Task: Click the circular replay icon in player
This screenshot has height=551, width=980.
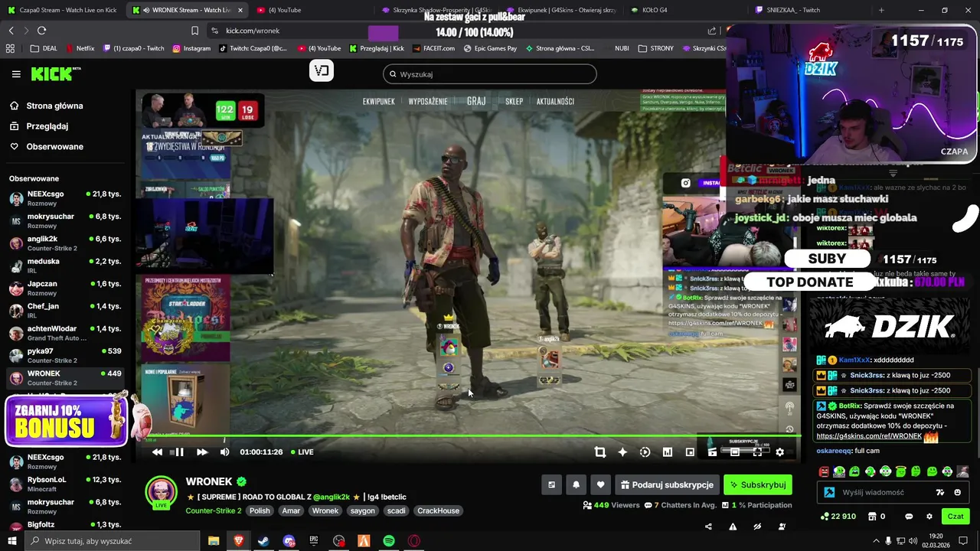Action: tap(645, 452)
